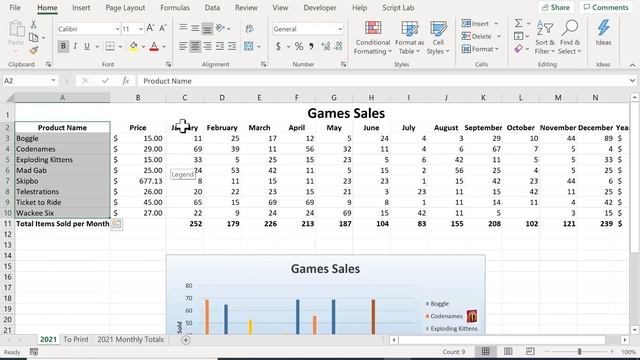Open the General number format dropdown
The width and height of the screenshot is (640, 360).
(x=340, y=29)
